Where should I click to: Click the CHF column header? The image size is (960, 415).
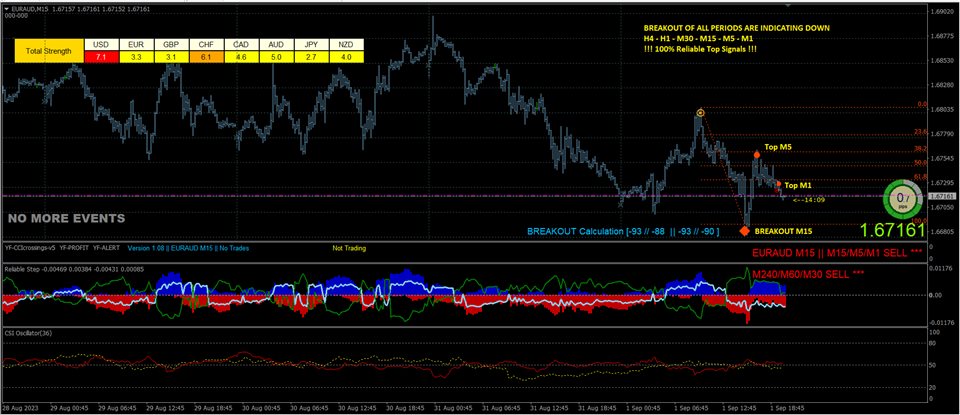(206, 45)
